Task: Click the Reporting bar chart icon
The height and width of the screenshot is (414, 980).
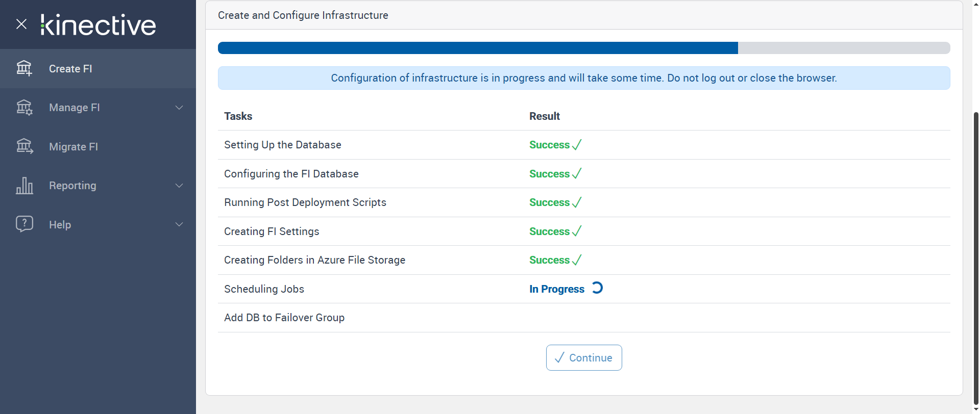Action: coord(24,186)
